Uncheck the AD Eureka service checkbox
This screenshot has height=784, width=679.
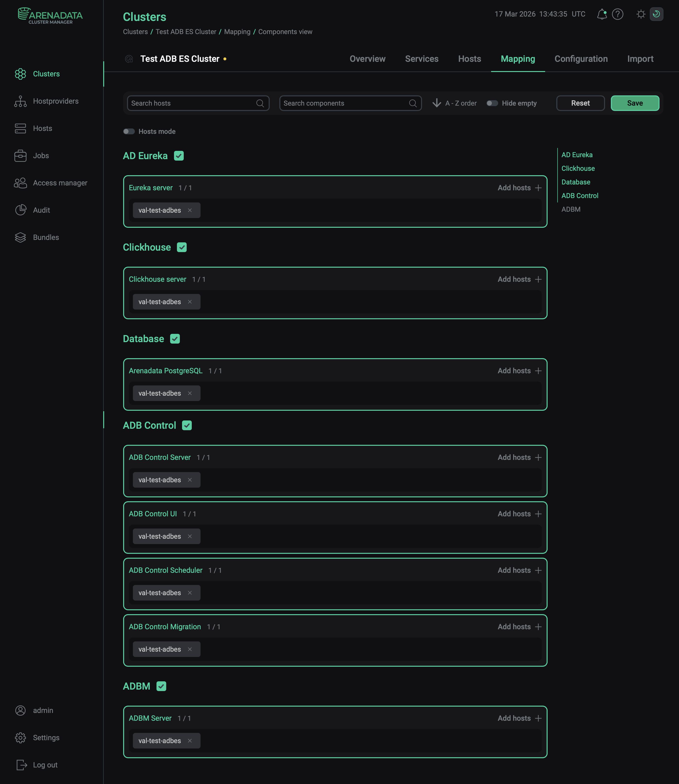179,156
